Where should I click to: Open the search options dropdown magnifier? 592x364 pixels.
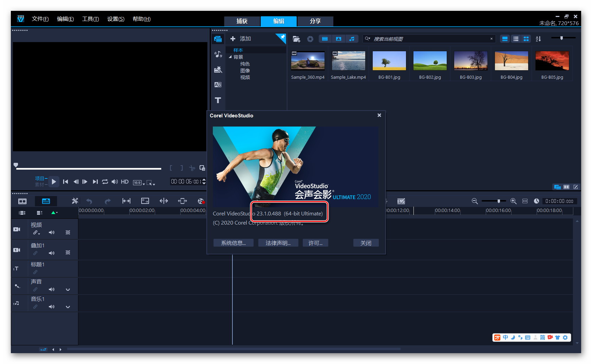(x=367, y=39)
